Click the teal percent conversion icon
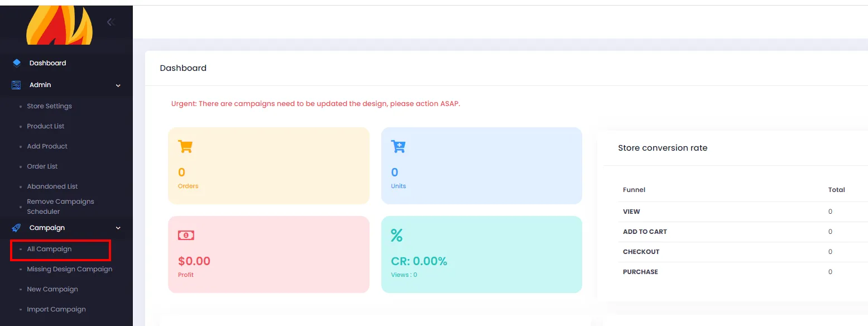Screen dimensions: 868x326 coord(397,235)
